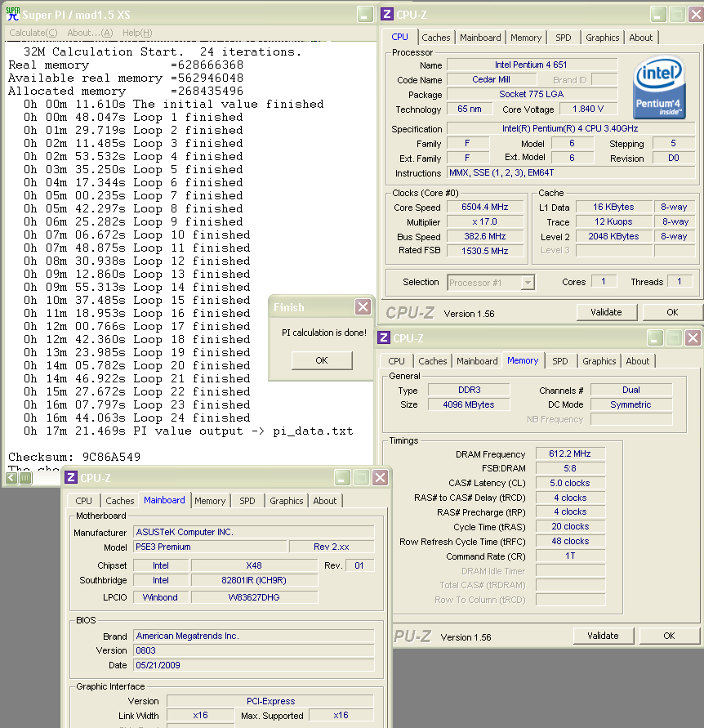Click OK in the CPU-Z Memory window

pos(669,636)
